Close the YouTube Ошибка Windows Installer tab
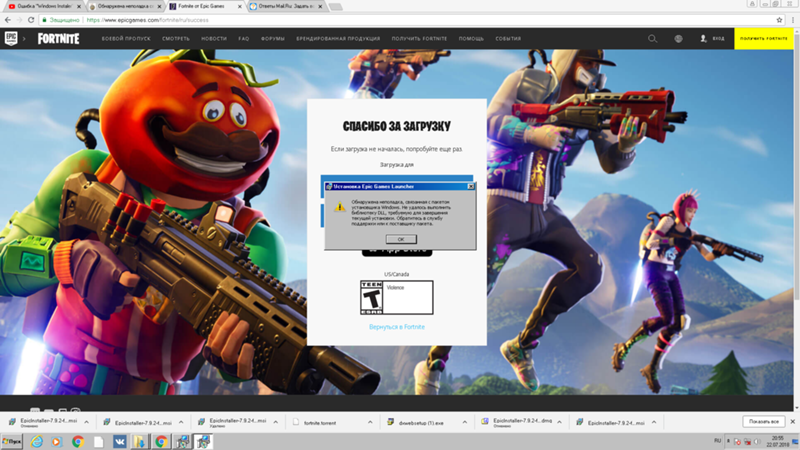The image size is (800, 450). click(79, 7)
